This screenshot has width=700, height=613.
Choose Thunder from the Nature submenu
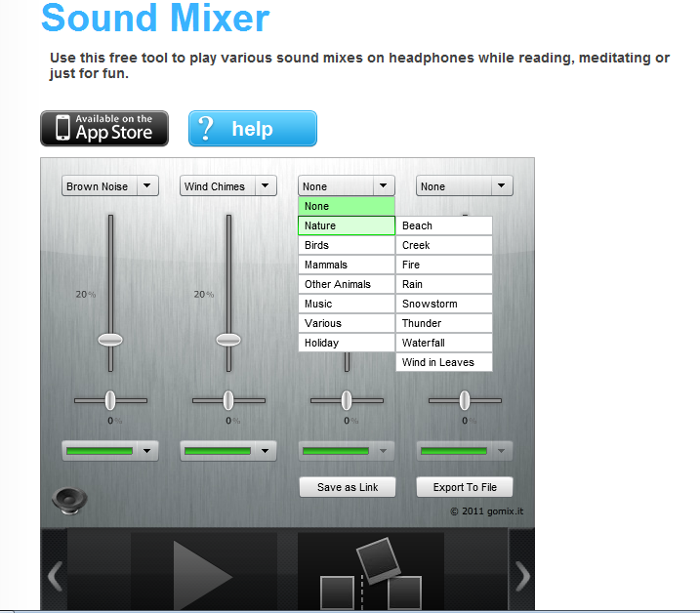[444, 323]
